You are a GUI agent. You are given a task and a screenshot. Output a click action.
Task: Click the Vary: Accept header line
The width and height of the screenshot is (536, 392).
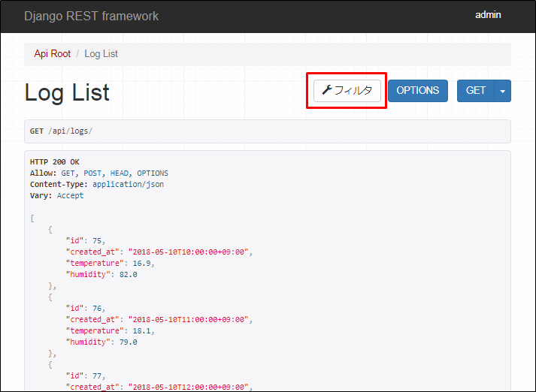(56, 195)
